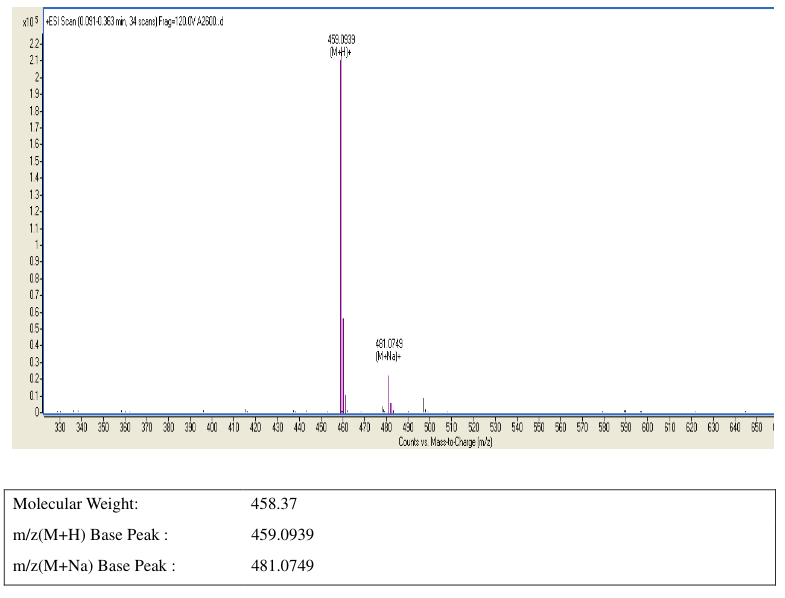This screenshot has height=598, width=785.
Task: Click the black peak near 497 m/z
Action: 424,405
